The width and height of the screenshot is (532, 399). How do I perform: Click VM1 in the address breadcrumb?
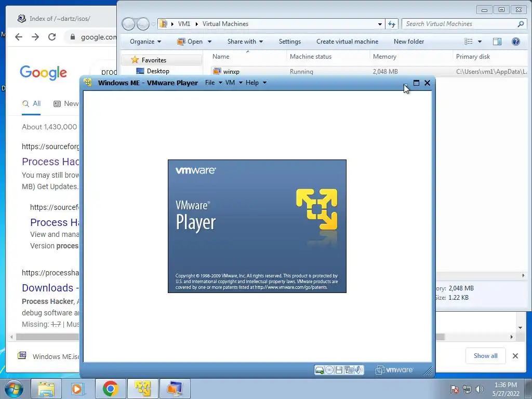184,24
